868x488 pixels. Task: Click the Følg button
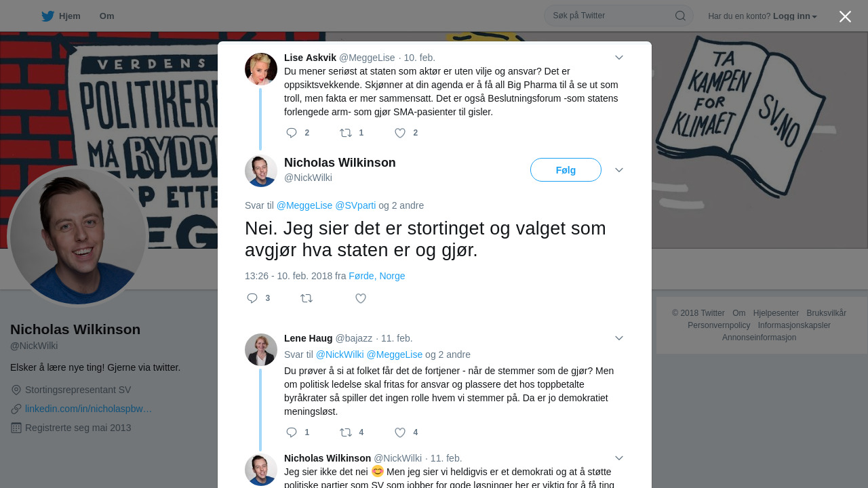566,170
